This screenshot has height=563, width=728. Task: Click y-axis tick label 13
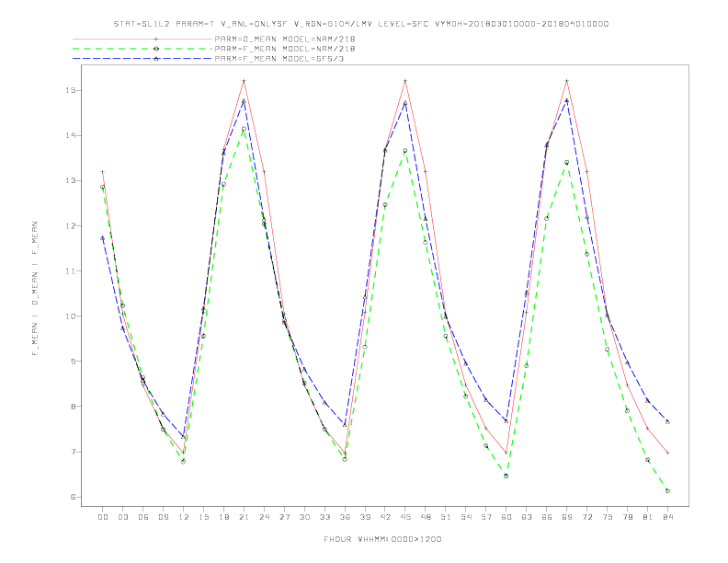pyautogui.click(x=71, y=180)
